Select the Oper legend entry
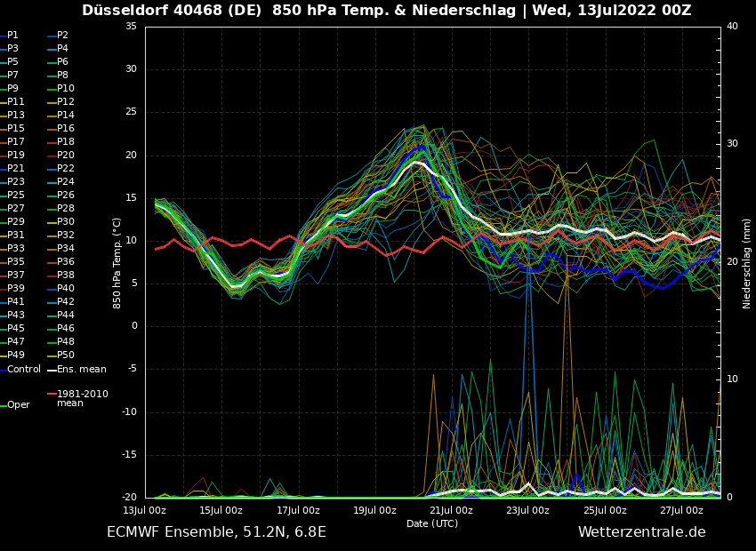The width and height of the screenshot is (756, 551). pyautogui.click(x=19, y=405)
